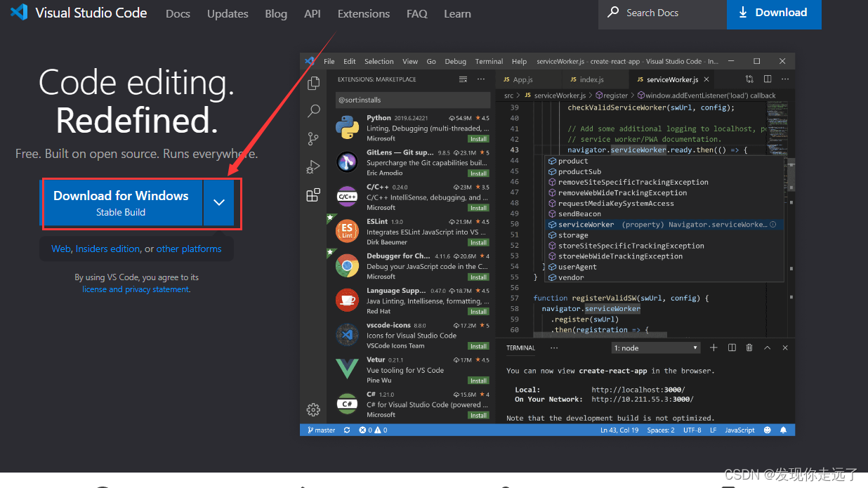Click the blue Download button in header
This screenshot has width=868, height=488.
point(774,13)
